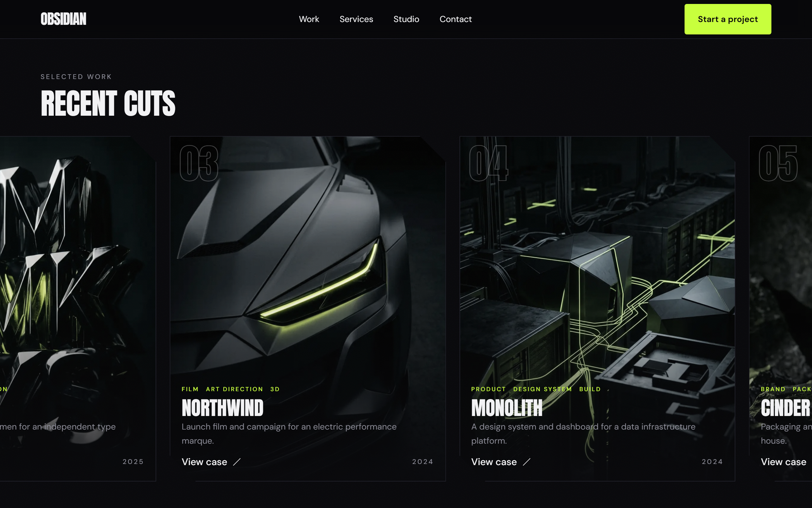Click the 3D tag on Northwind

point(275,389)
